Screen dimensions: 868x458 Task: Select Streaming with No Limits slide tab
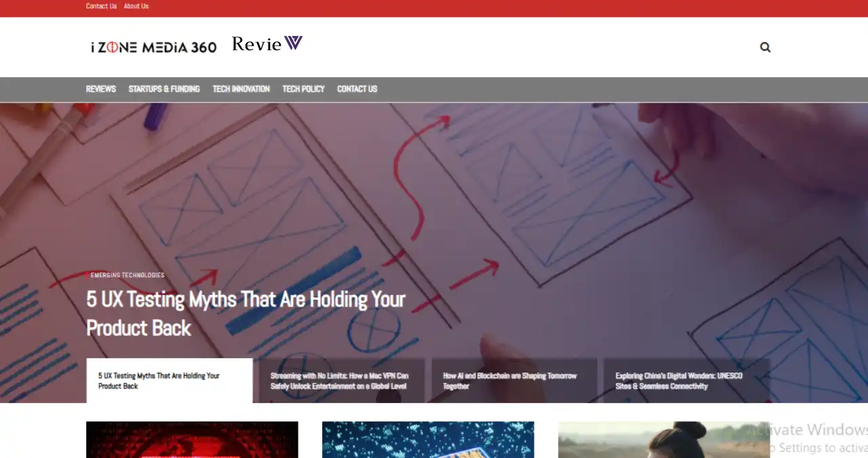(342, 381)
